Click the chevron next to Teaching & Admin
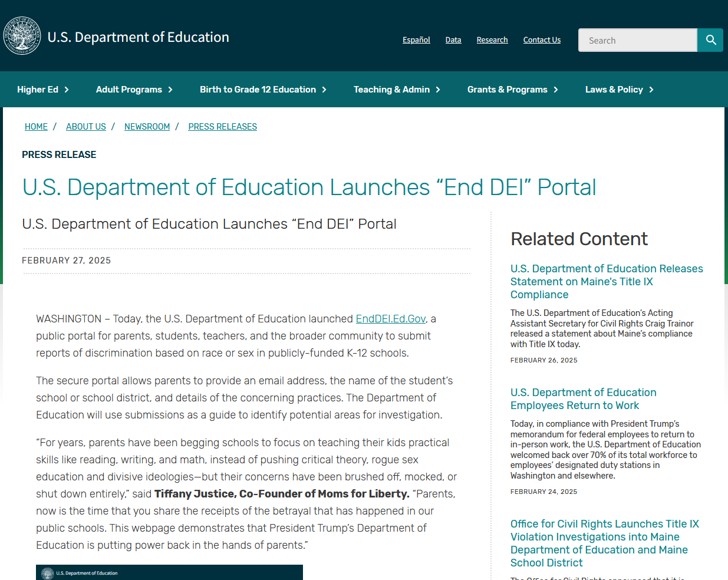Screen dimensions: 728x580 [x=438, y=90]
